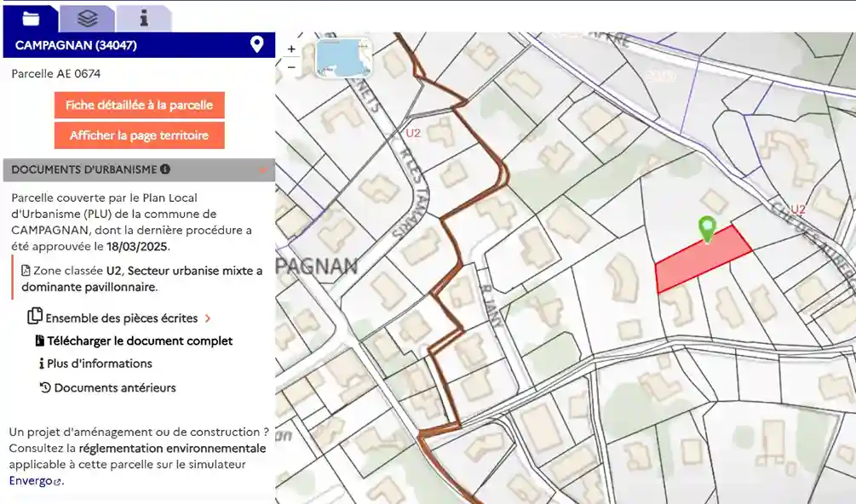The height and width of the screenshot is (504, 856).
Task: Open the base map thumbnail selector
Action: (344, 58)
